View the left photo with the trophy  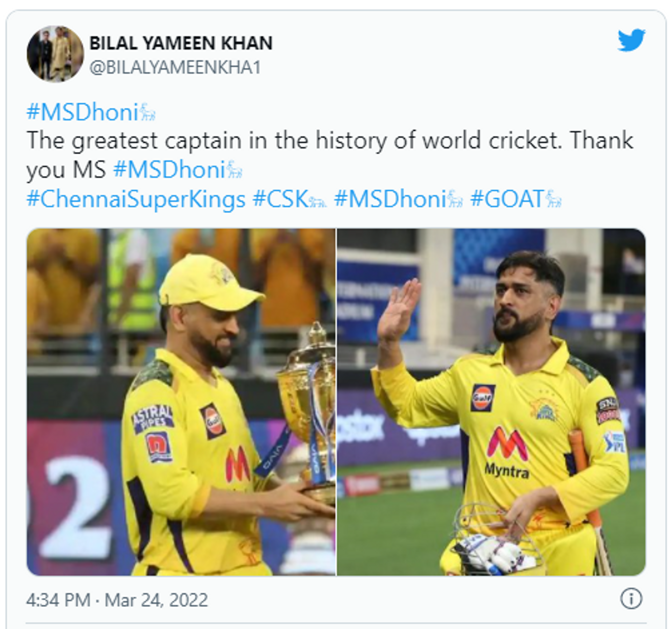pyautogui.click(x=181, y=402)
